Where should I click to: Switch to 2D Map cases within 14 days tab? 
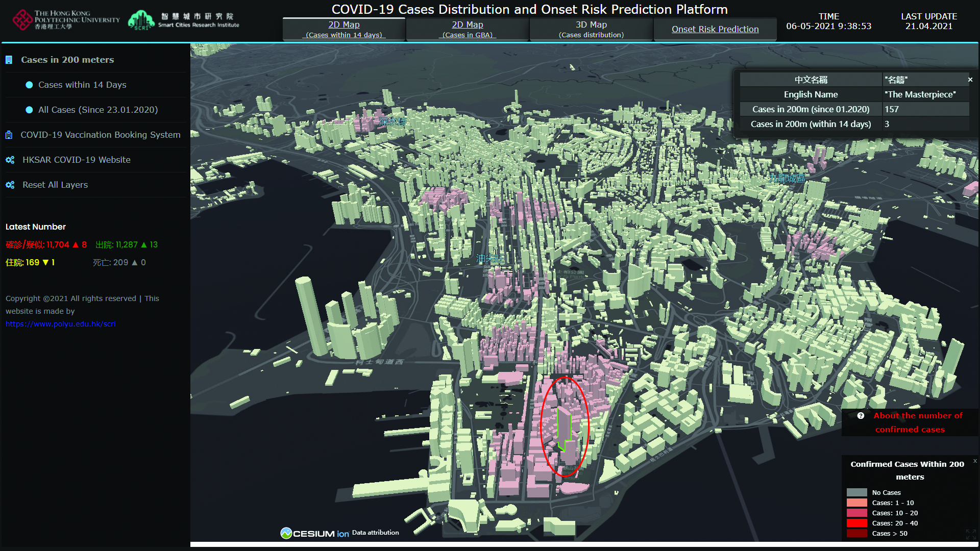[x=344, y=29]
